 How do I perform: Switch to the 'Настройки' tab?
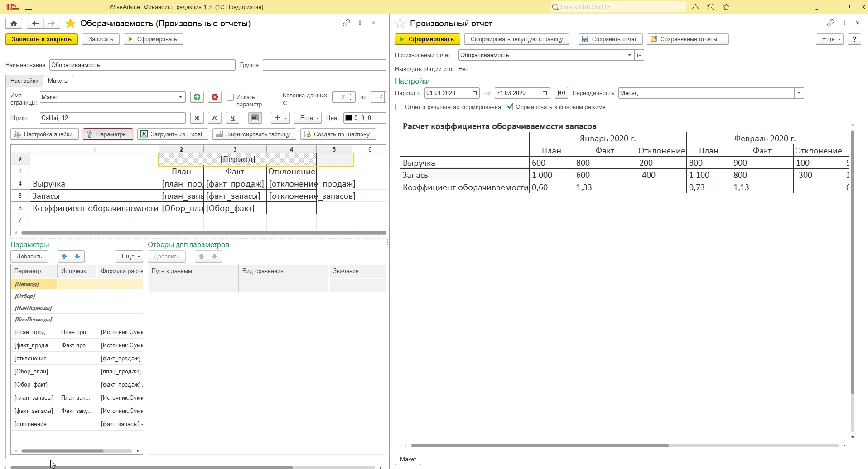point(24,81)
